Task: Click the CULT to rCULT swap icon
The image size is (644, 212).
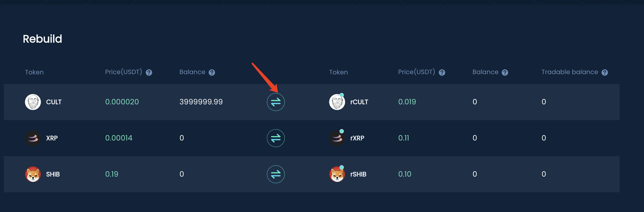Action: (x=276, y=102)
